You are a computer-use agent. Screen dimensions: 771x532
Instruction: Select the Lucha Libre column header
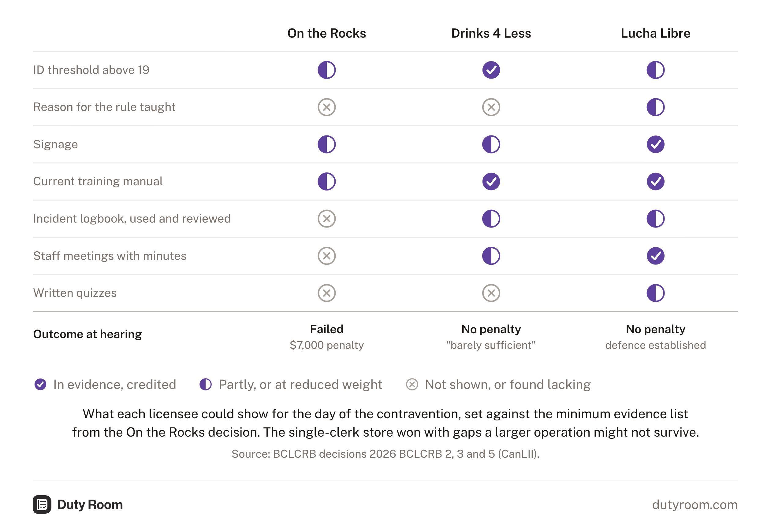pyautogui.click(x=655, y=33)
